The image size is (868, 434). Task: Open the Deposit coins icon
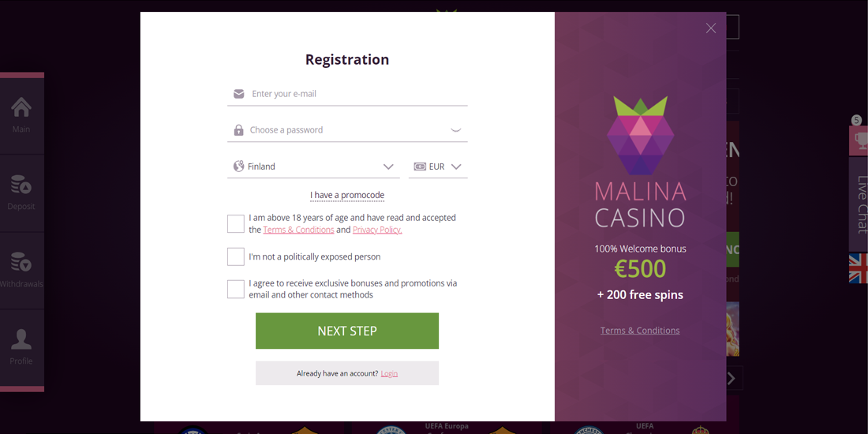click(21, 185)
